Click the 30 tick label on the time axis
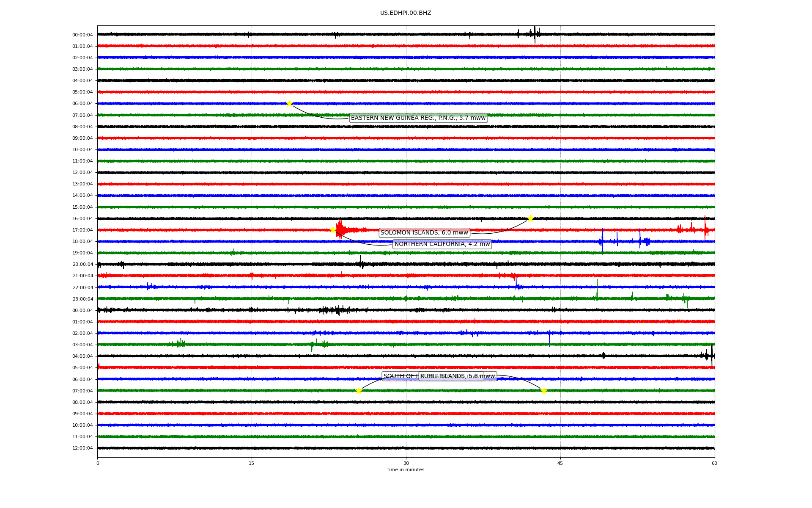 click(x=406, y=463)
